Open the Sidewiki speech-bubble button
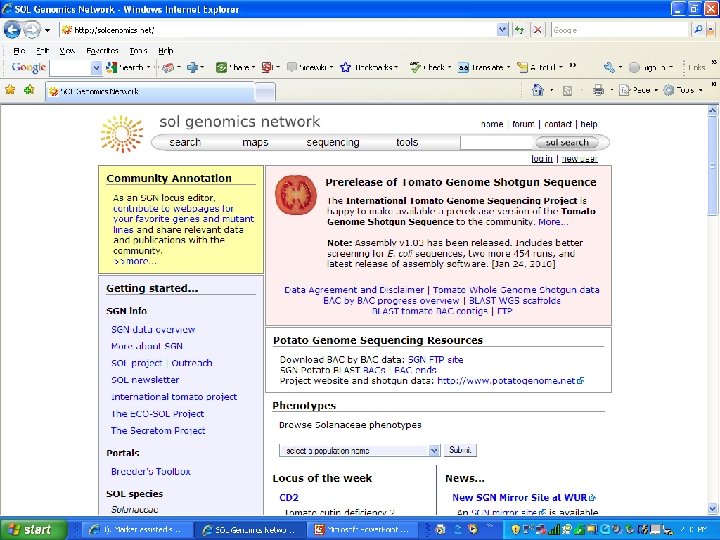This screenshot has width=720, height=540. (x=307, y=68)
